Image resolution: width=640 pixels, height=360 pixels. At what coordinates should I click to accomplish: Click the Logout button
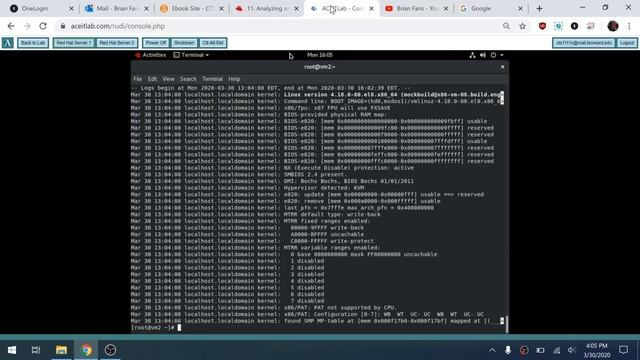[x=627, y=43]
